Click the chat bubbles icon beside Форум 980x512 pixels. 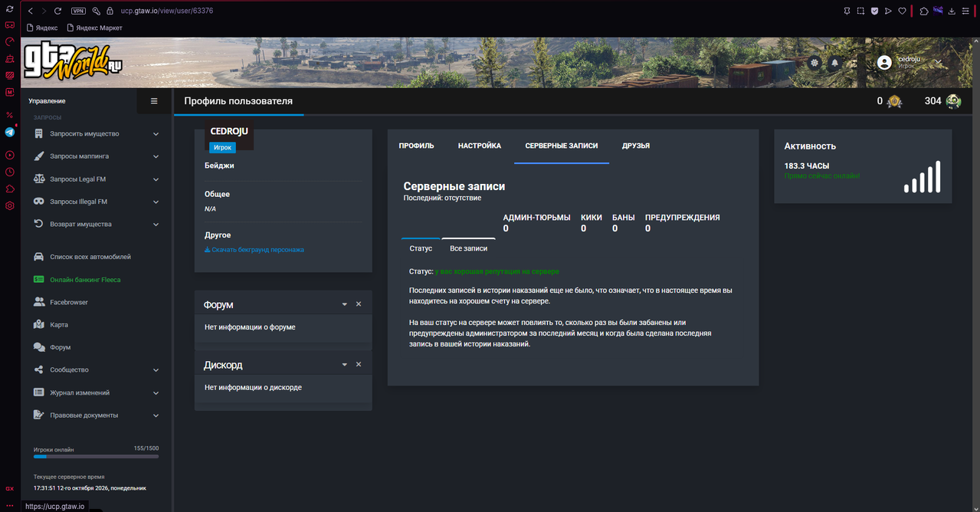click(x=39, y=347)
